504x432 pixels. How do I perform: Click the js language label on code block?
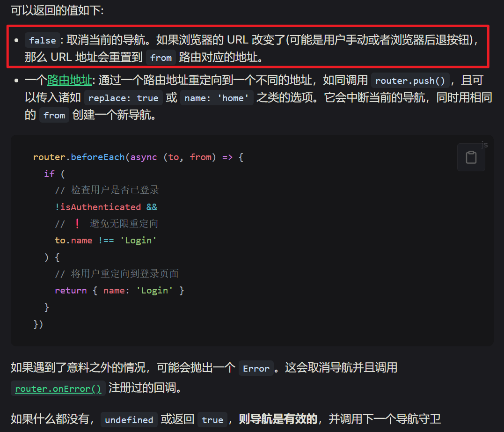[484, 145]
